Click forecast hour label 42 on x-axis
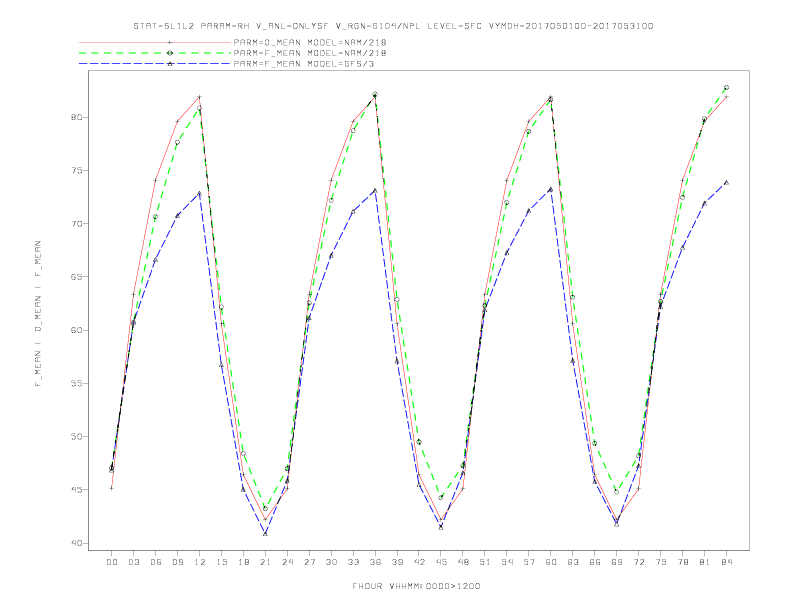The height and width of the screenshot is (612, 792). (x=419, y=562)
